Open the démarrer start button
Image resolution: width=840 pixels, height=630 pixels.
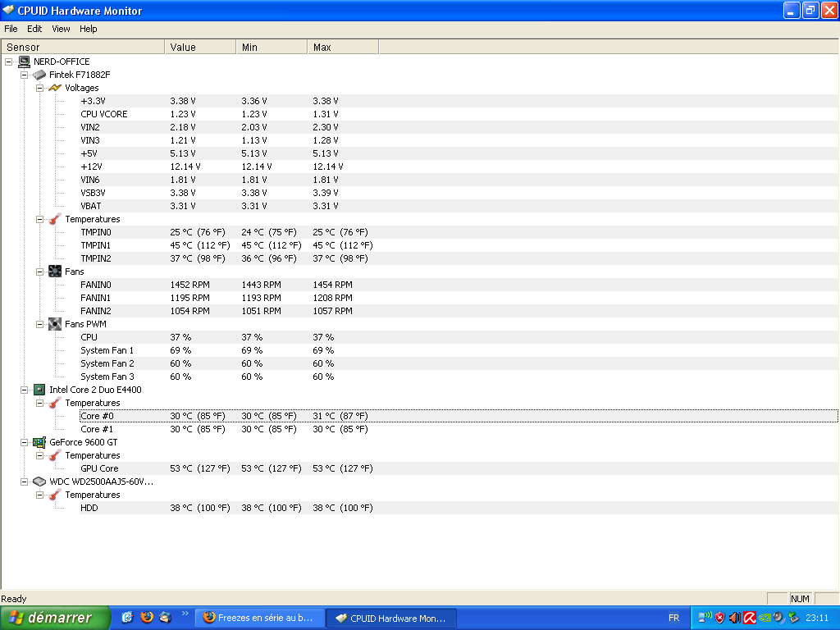click(x=55, y=618)
